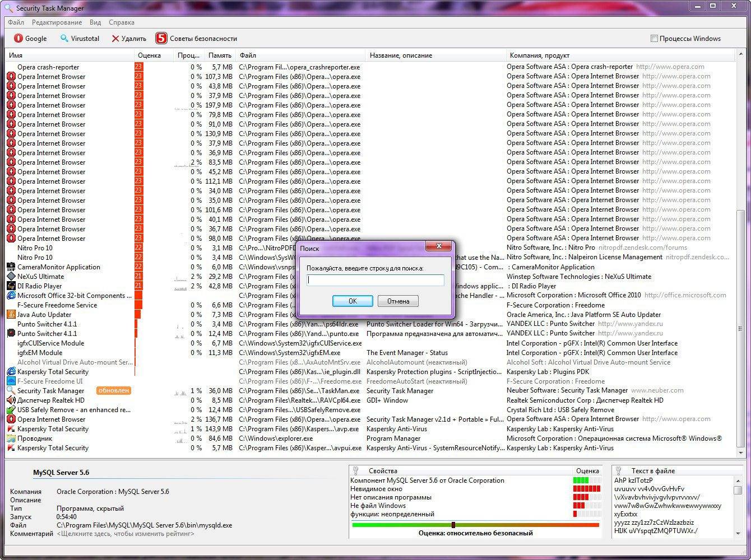Click Java Auto Updater process icon
751x560 pixels.
click(x=11, y=314)
